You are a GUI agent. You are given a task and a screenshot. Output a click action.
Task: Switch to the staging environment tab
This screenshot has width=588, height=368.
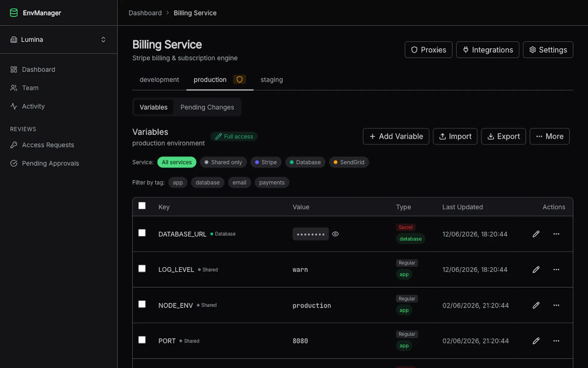[x=272, y=80]
